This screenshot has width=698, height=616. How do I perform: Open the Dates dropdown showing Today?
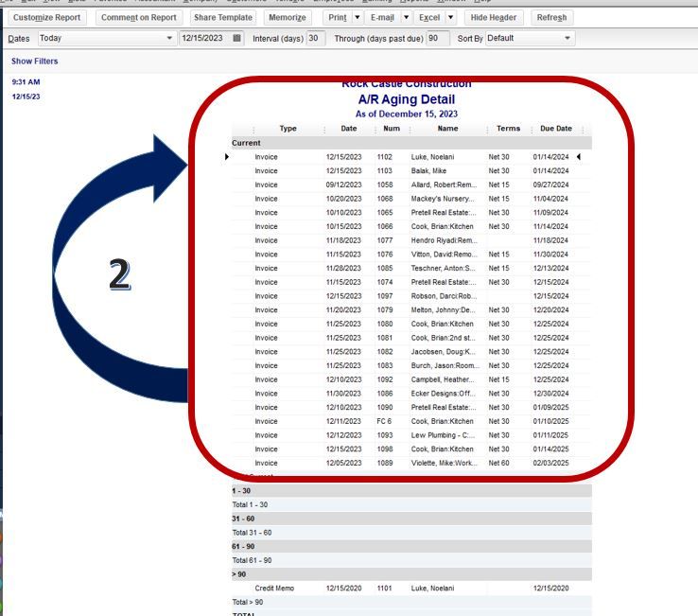pos(106,38)
